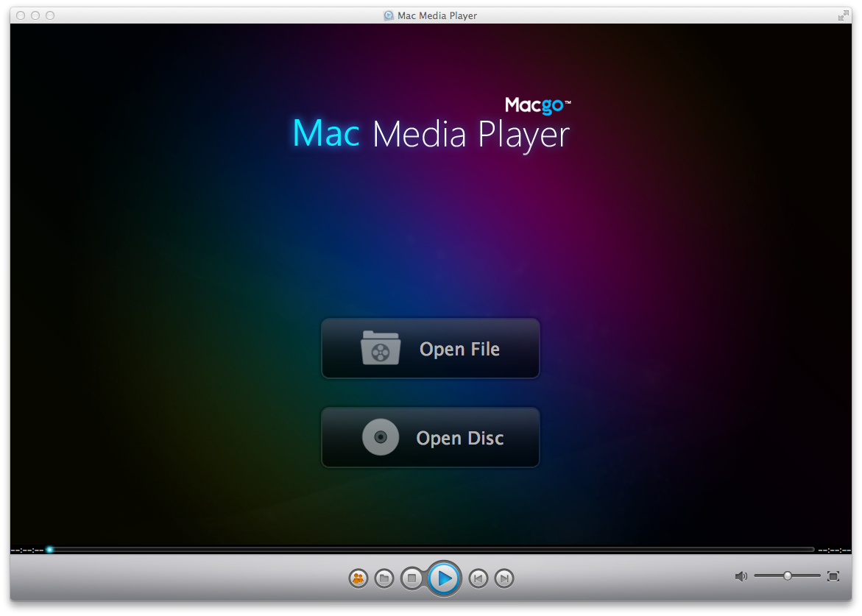
Task: Click the app icon in title bar
Action: (x=389, y=15)
